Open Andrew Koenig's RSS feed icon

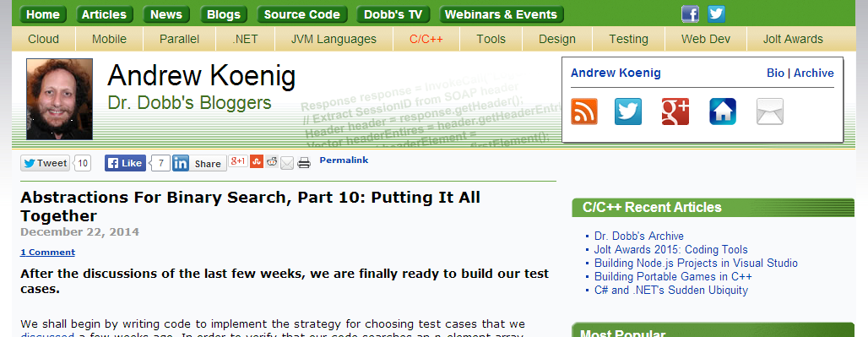pos(584,111)
